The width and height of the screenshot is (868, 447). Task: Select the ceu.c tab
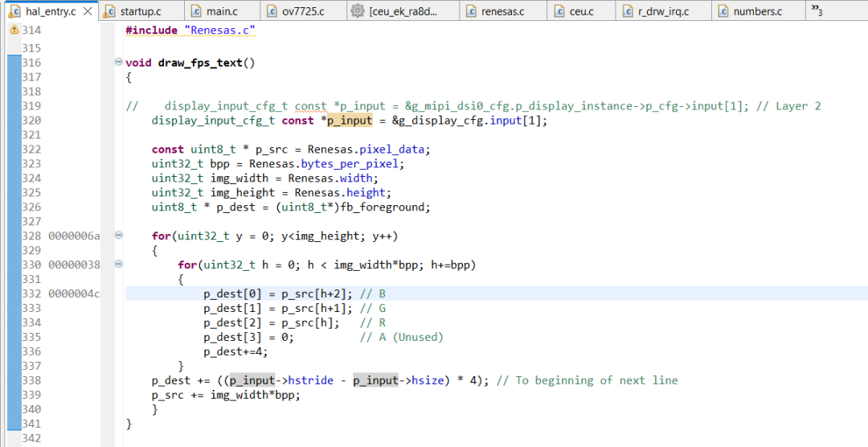(581, 11)
